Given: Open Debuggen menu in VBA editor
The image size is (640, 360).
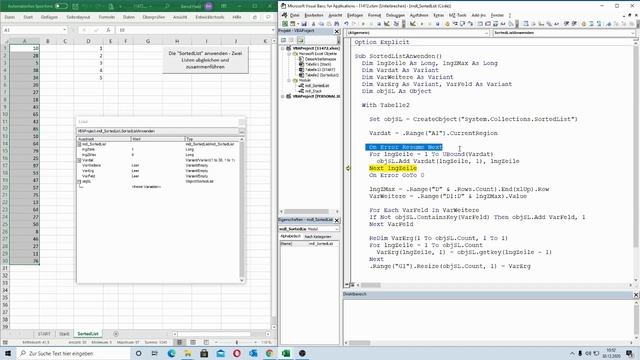Looking at the screenshot, I should 395,15.
